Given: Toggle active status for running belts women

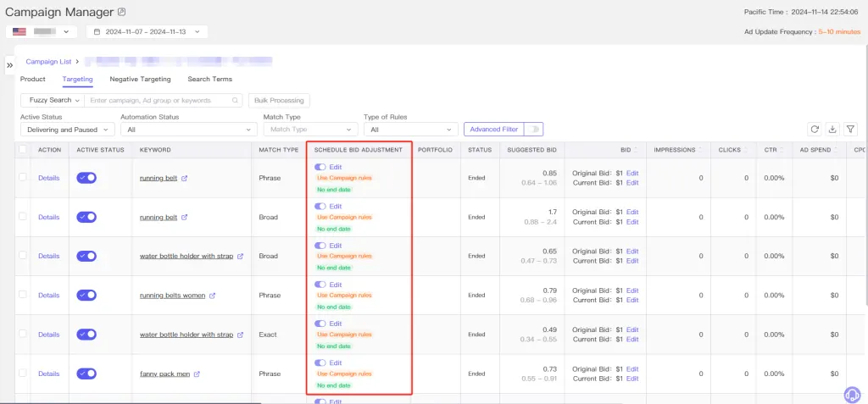Looking at the screenshot, I should pos(86,295).
